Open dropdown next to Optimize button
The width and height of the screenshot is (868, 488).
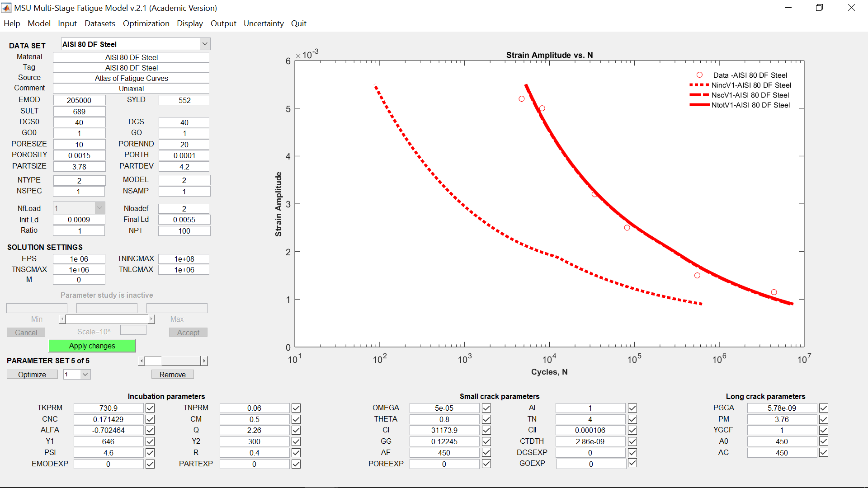pyautogui.click(x=85, y=374)
